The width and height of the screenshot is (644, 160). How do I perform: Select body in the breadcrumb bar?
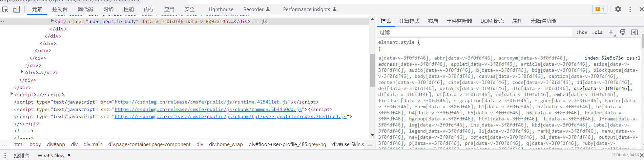point(35,144)
